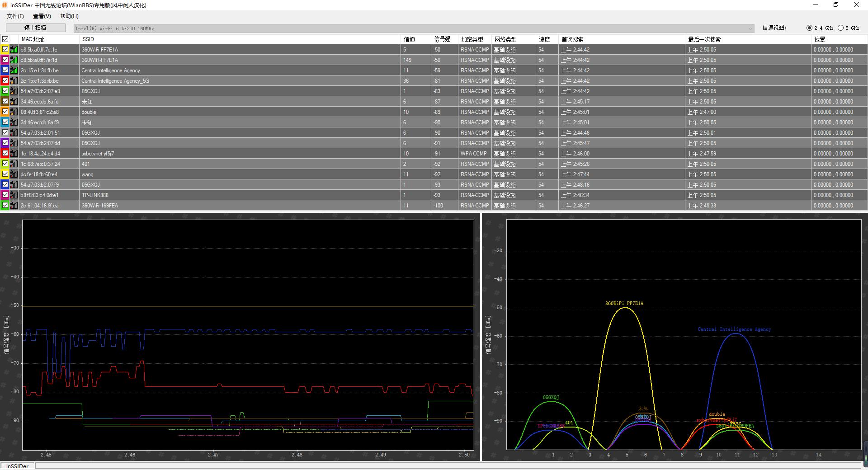Select the 5 GHz channel view

(840, 28)
